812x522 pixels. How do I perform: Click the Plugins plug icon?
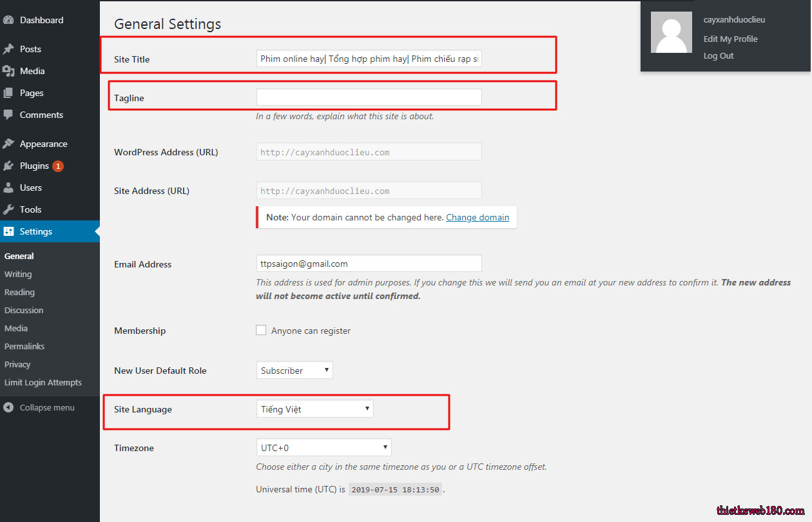point(8,166)
